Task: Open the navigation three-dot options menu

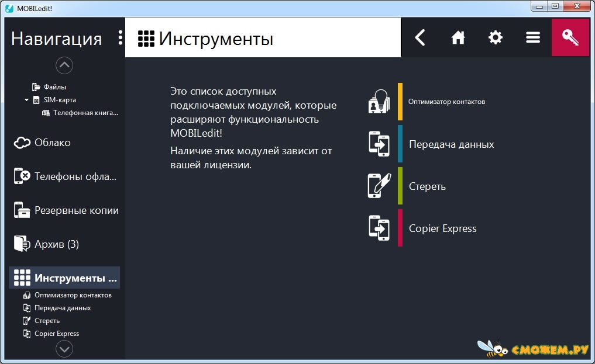Action: click(x=121, y=37)
